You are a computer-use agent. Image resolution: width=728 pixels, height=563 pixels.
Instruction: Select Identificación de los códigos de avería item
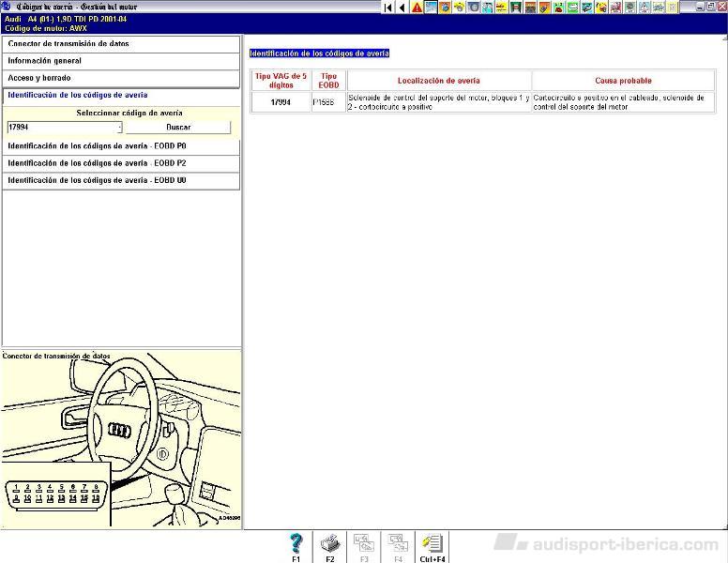tap(121, 95)
